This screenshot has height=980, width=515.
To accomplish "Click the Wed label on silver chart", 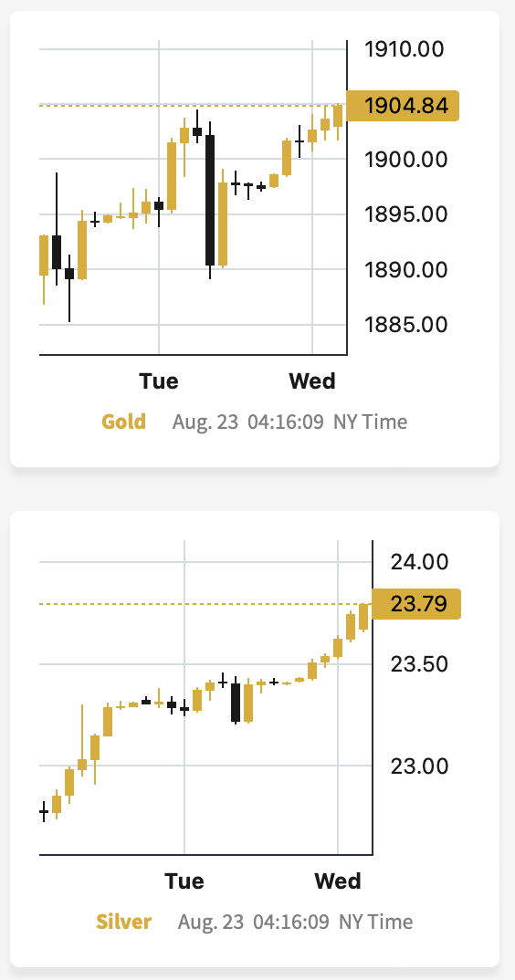I will pos(337,881).
